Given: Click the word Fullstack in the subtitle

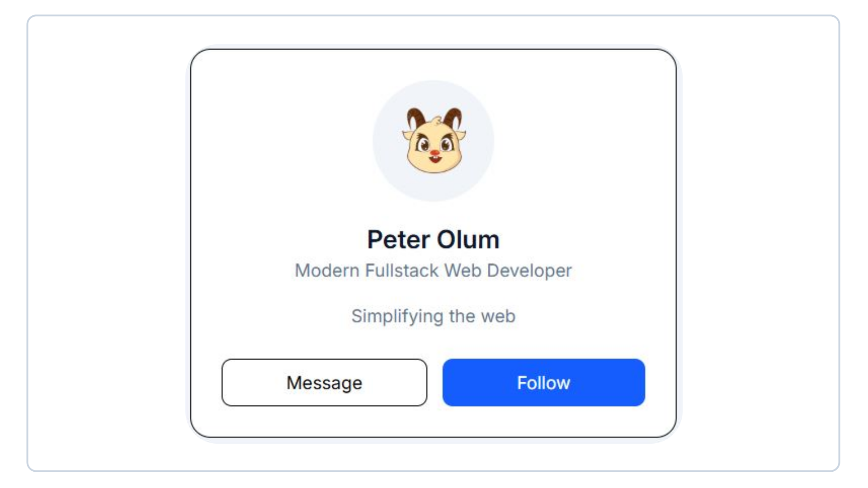Looking at the screenshot, I should pyautogui.click(x=401, y=271).
